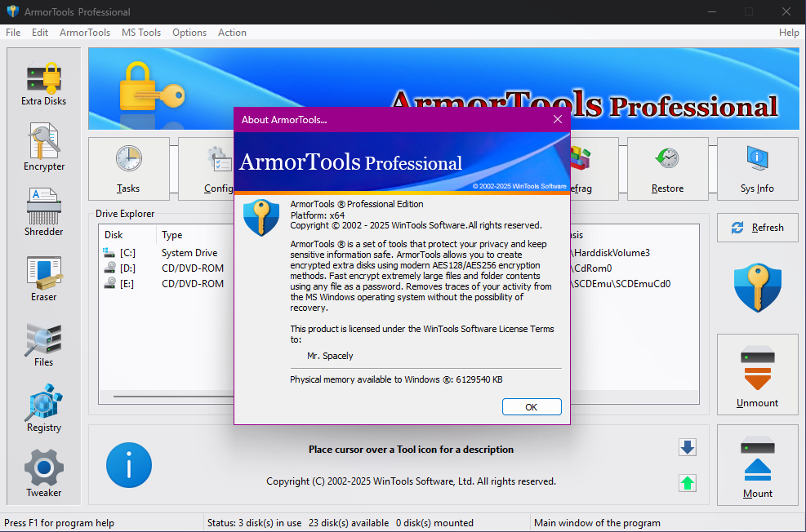Open the Registry tool
Screen dimensions: 806x532
click(x=44, y=408)
